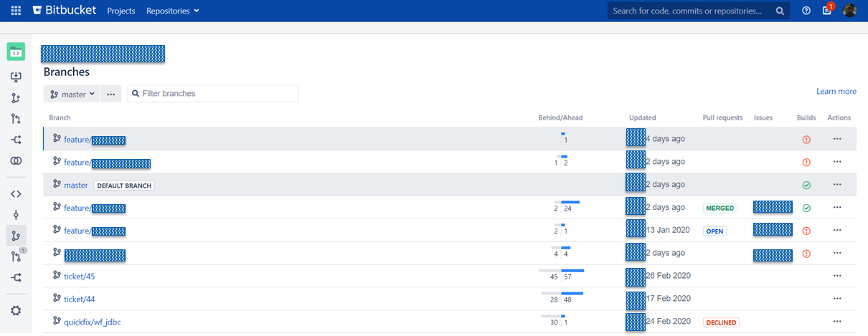This screenshot has width=868, height=336.
Task: Open actions menu for quickfix/wf_jdbc row
Action: [x=837, y=322]
